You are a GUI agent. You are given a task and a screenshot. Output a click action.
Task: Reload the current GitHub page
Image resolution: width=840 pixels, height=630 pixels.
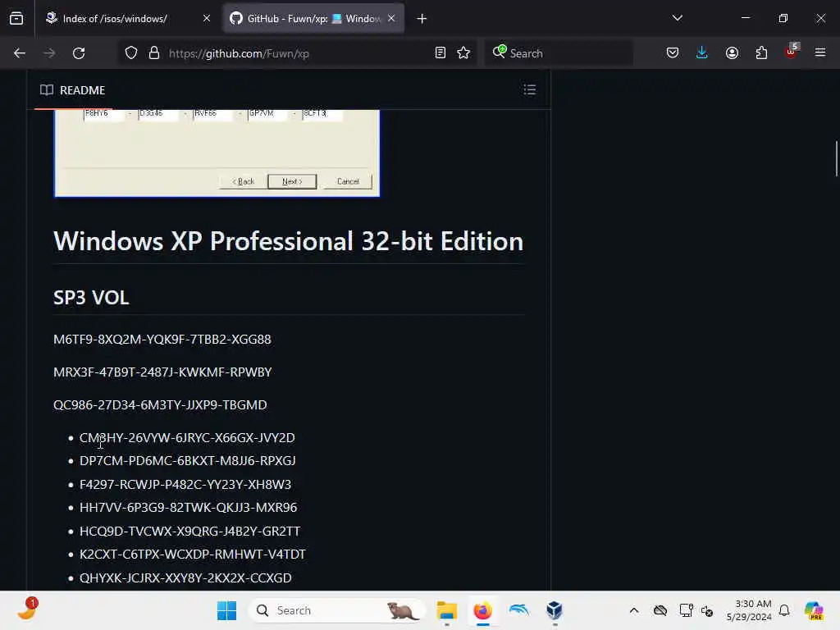point(79,53)
